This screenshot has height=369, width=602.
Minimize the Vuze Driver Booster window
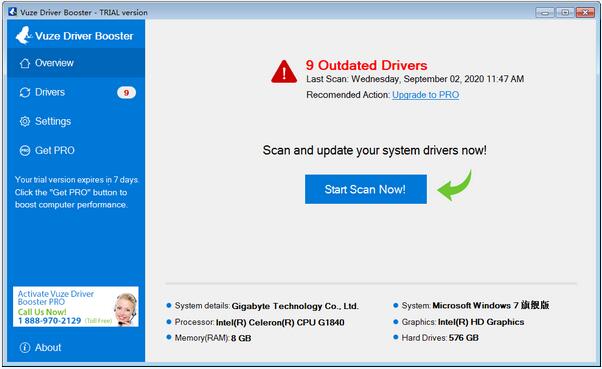pyautogui.click(x=545, y=13)
